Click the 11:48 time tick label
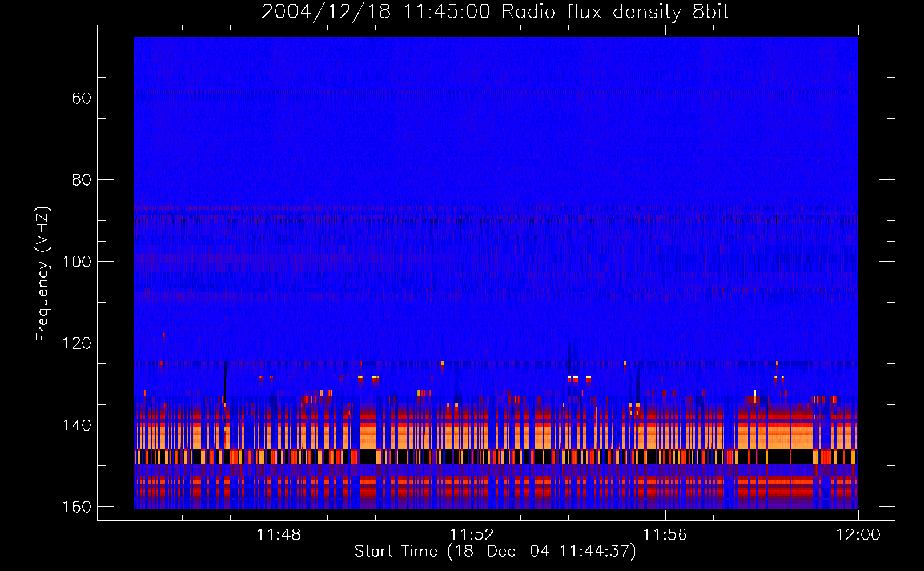924x571 pixels. point(279,535)
